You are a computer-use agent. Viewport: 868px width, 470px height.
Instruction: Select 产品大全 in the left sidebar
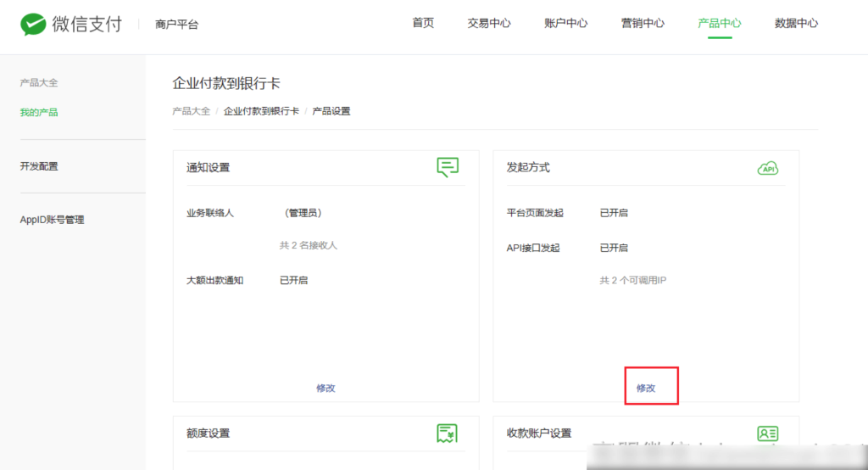[39, 83]
